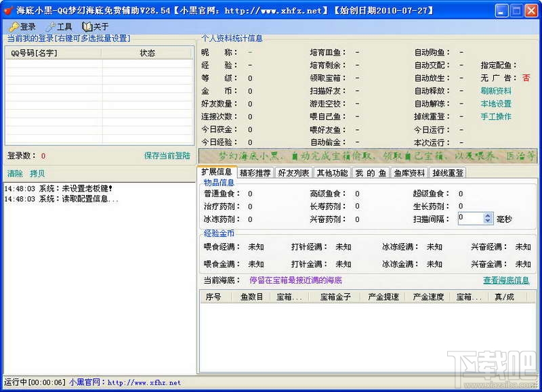Screen dimensions: 542x392
Task: Open the 工具 tools menu
Action: (59, 26)
